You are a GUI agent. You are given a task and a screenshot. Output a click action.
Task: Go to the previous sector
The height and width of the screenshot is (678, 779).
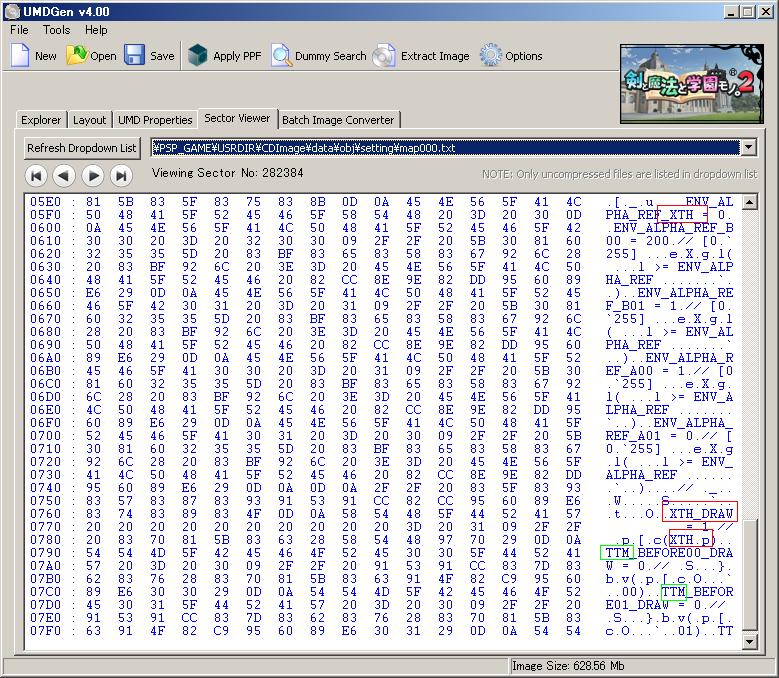(64, 176)
